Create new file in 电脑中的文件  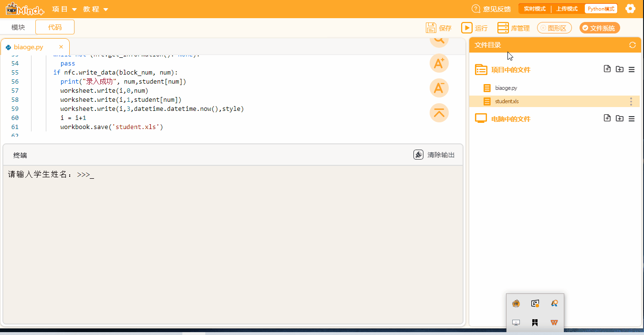click(607, 118)
